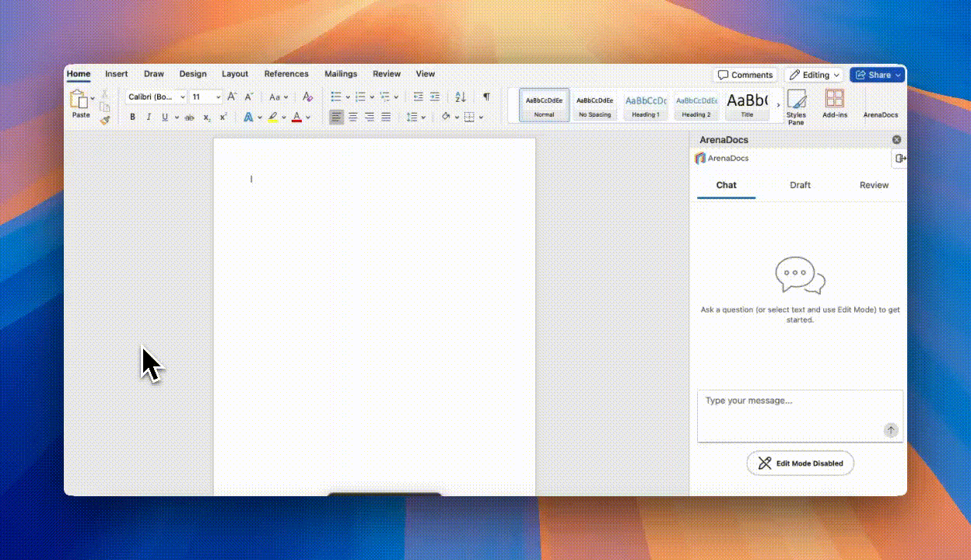The image size is (971, 560).
Task: Open the Draft tab in ArenaDocs
Action: 800,185
